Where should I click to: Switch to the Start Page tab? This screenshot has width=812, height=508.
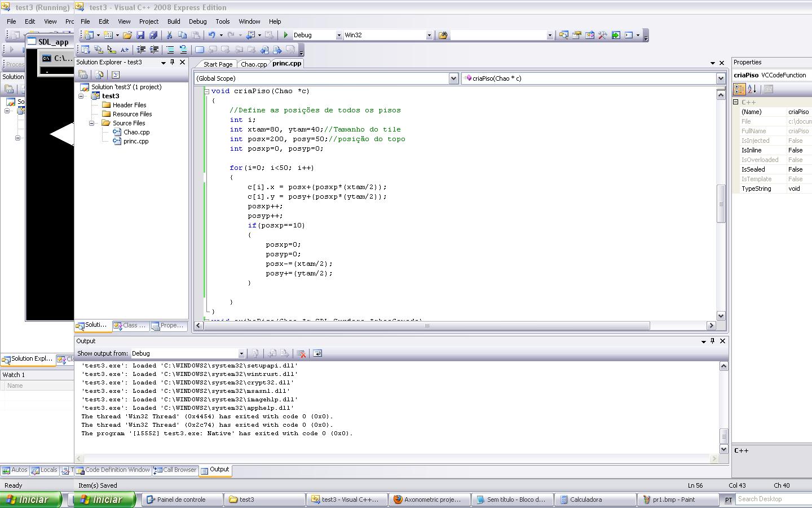click(x=218, y=64)
